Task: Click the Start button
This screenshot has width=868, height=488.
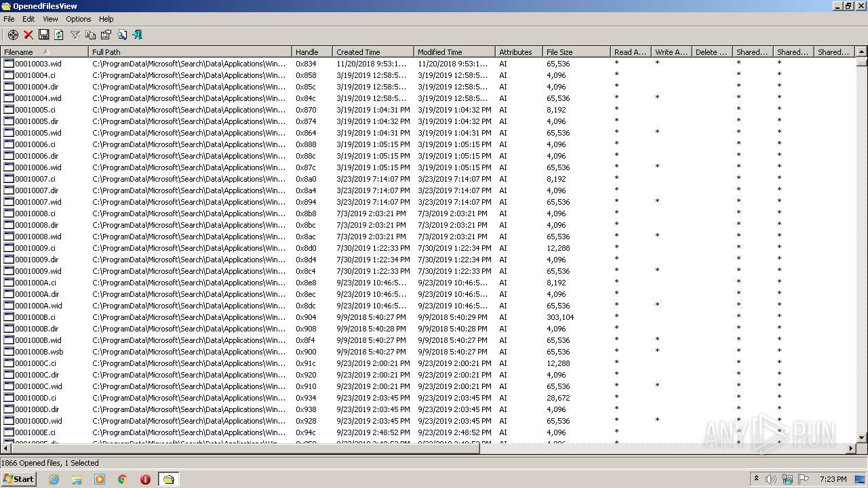Action: tap(18, 479)
